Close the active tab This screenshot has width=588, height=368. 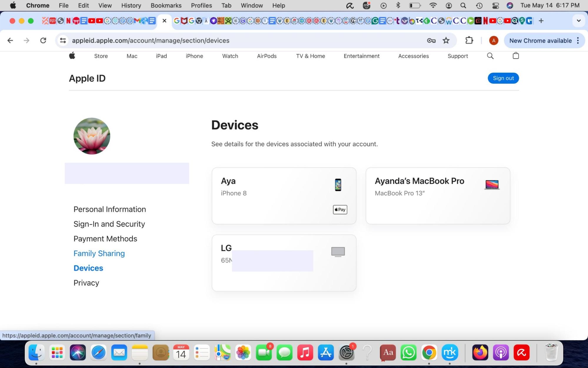[x=164, y=21]
